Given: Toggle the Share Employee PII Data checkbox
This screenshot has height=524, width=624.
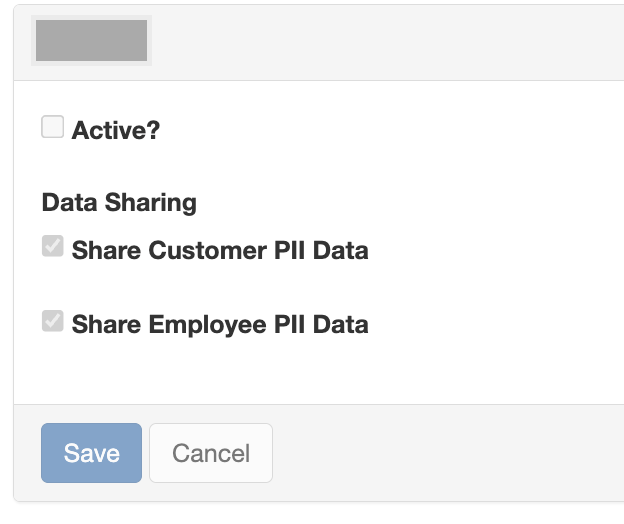Looking at the screenshot, I should 53,321.
